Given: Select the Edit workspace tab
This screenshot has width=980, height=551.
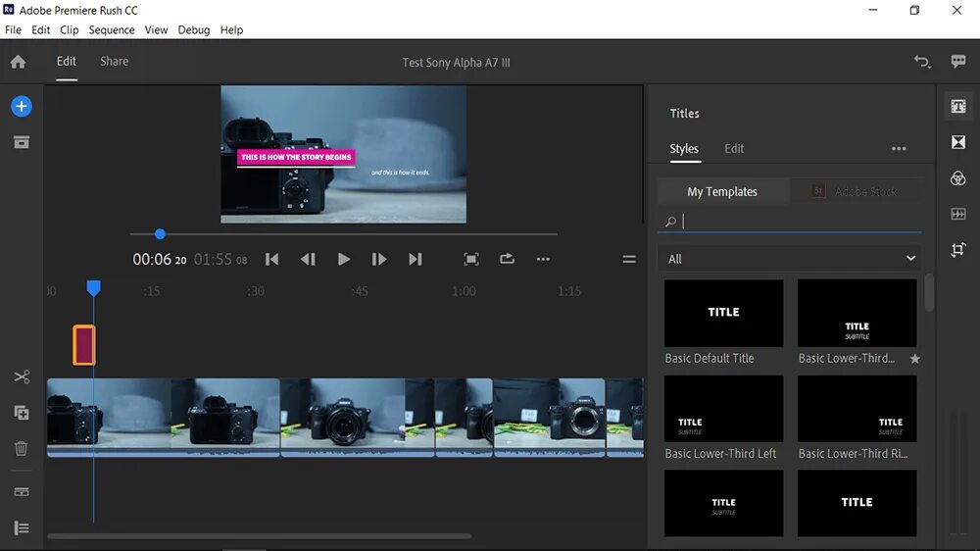Looking at the screenshot, I should tap(67, 62).
